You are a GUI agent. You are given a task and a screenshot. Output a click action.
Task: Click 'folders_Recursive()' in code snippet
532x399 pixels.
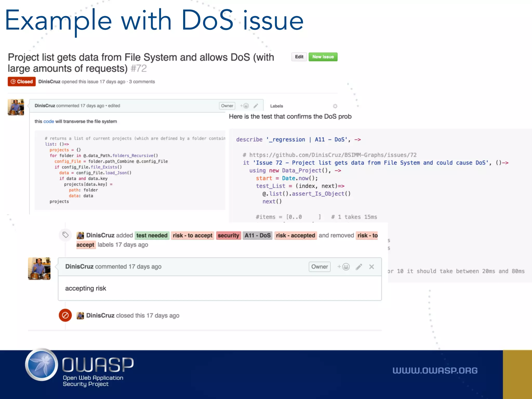(x=135, y=156)
